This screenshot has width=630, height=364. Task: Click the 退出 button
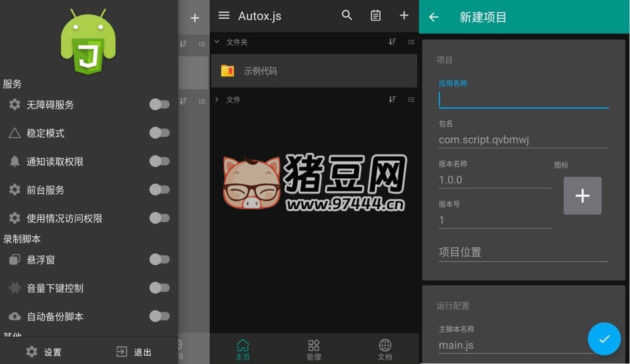(x=134, y=352)
